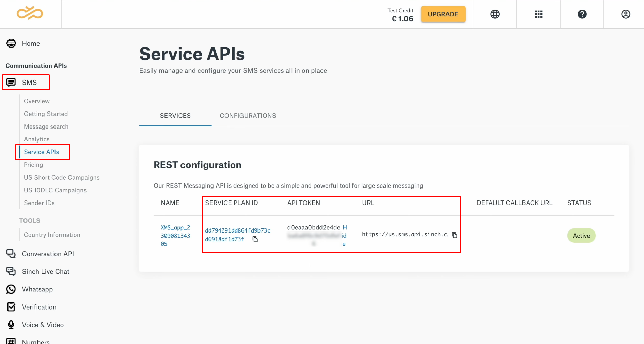Click the Sinch Live Chat icon
644x344 pixels.
pos(11,271)
